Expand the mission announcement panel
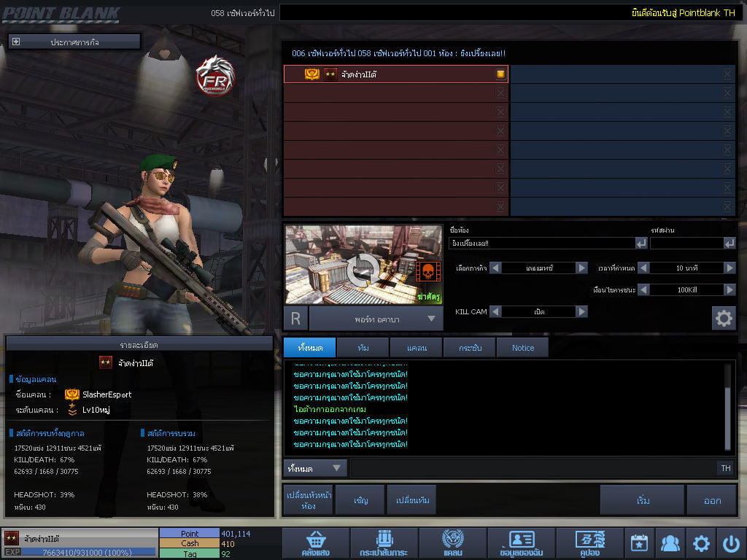This screenshot has width=747, height=560. coord(16,42)
